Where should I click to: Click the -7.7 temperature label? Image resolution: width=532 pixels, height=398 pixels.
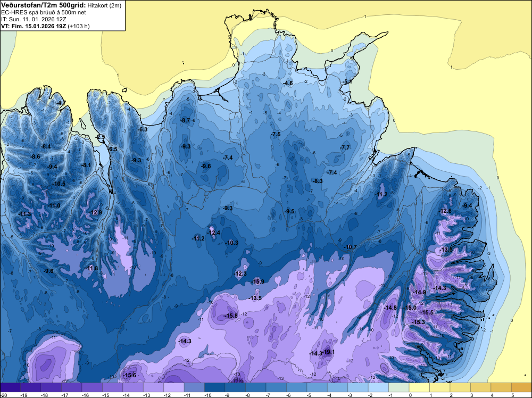pyautogui.click(x=345, y=147)
